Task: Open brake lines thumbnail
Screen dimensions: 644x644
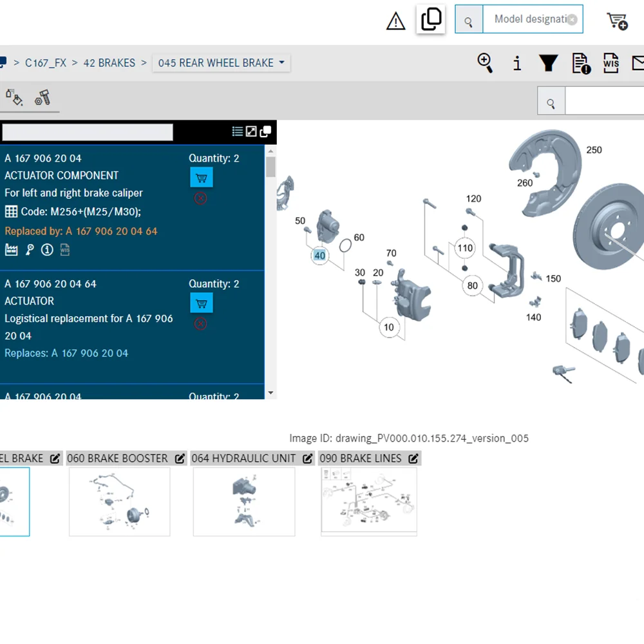Action: click(369, 502)
